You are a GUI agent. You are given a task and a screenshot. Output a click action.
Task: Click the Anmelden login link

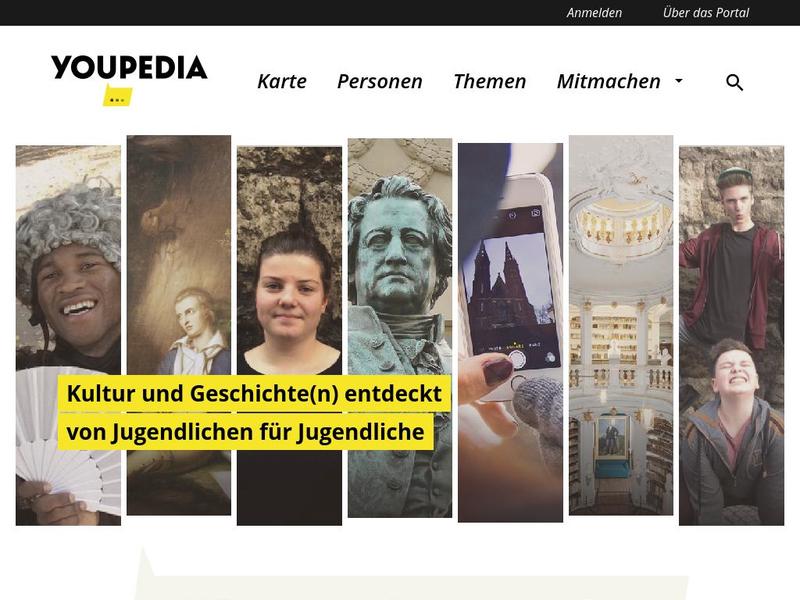594,13
